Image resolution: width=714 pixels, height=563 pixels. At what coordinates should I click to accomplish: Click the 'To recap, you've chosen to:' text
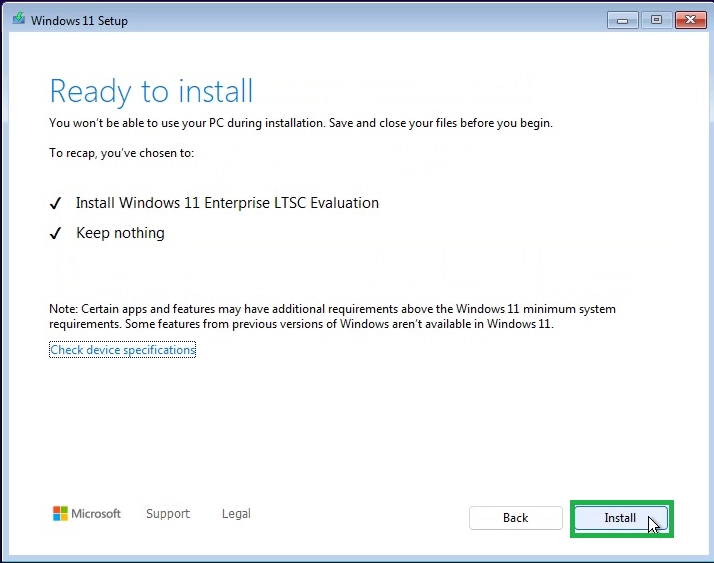(122, 153)
